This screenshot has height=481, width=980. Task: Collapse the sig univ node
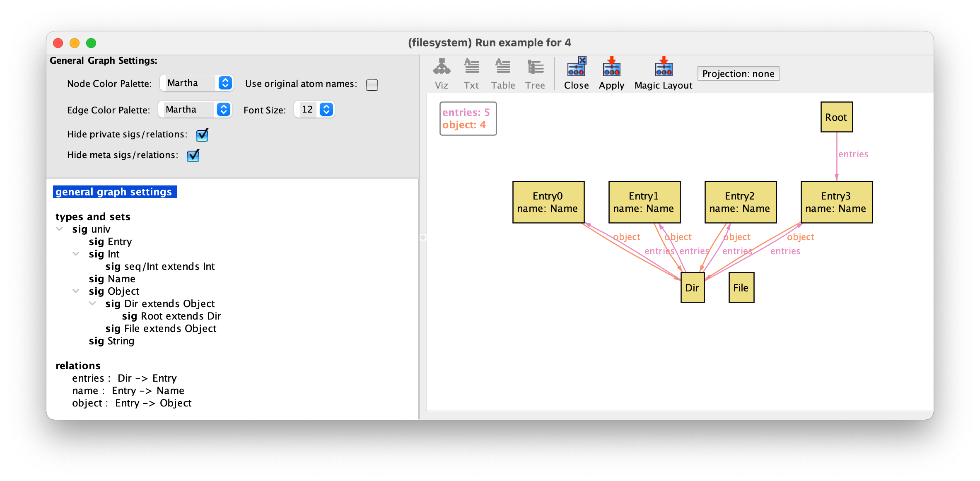pos(60,229)
